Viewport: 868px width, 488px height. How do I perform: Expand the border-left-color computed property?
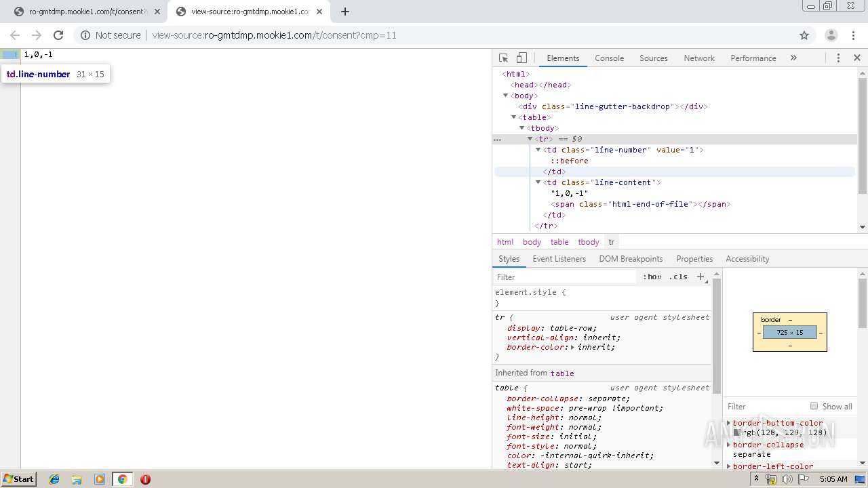click(x=729, y=466)
